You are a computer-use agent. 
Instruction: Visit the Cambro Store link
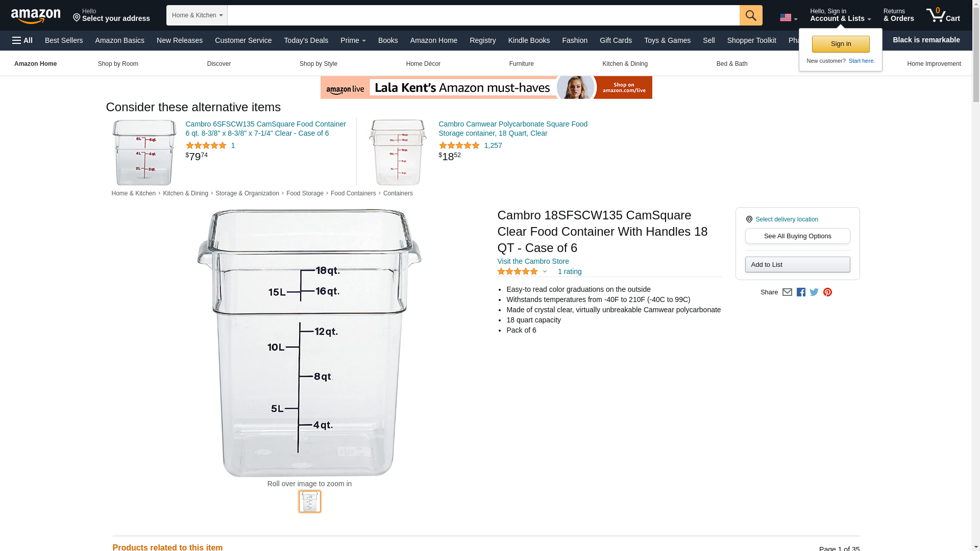tap(533, 261)
